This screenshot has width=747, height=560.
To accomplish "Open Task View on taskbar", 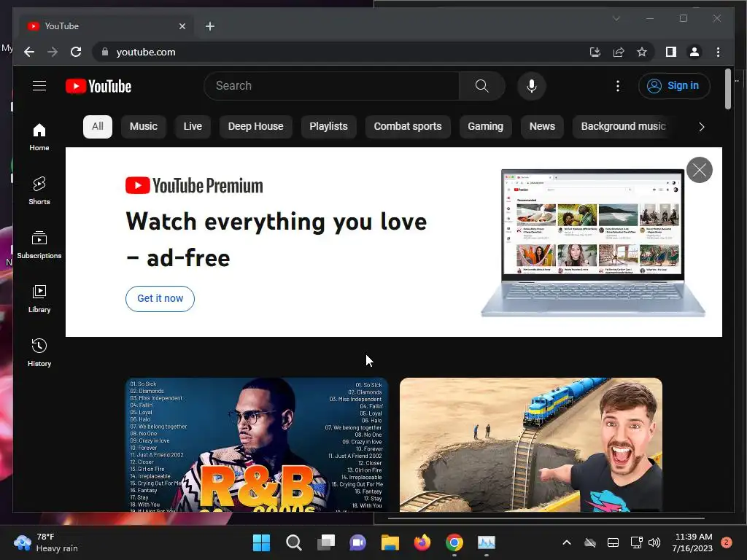I will point(326,542).
